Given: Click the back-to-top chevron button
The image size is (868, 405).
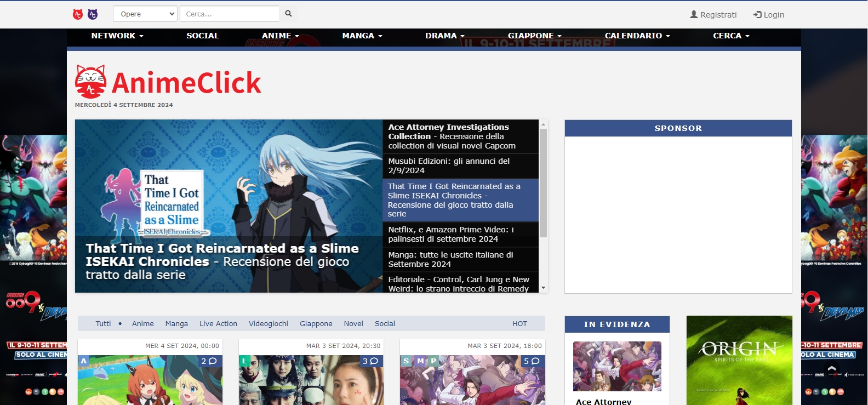Looking at the screenshot, I should pyautogui.click(x=832, y=369).
